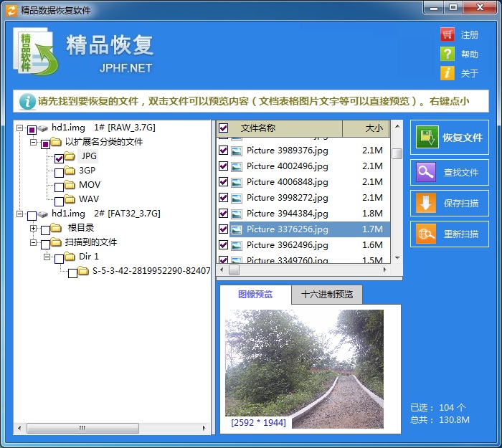This screenshot has width=502, height=448.
Task: Click image file icon of Picture 4006848.jpg
Action: coord(237,182)
